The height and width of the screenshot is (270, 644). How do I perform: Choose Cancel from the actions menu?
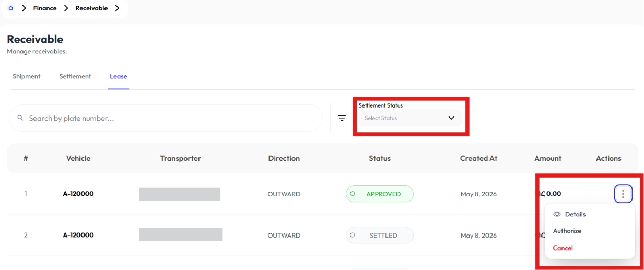[x=563, y=248]
